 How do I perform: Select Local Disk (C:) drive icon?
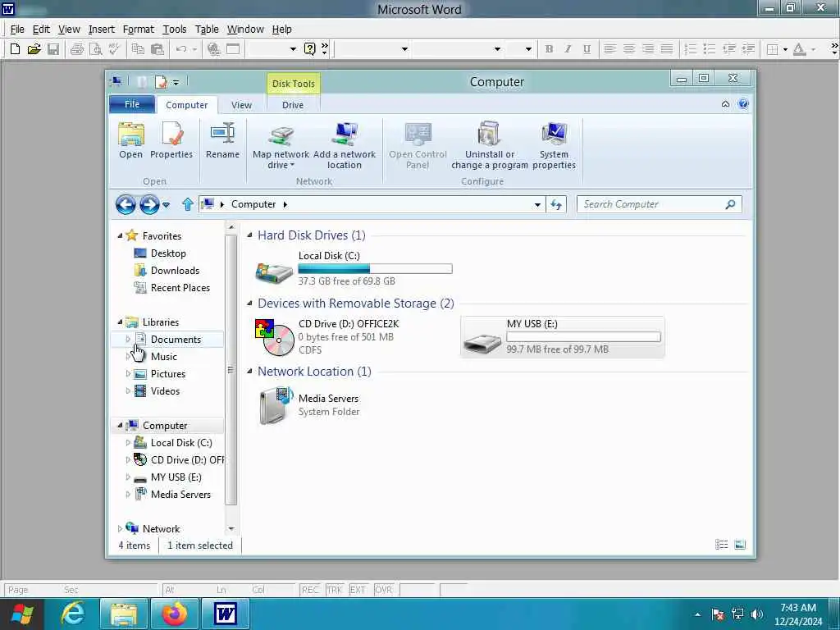pos(274,272)
